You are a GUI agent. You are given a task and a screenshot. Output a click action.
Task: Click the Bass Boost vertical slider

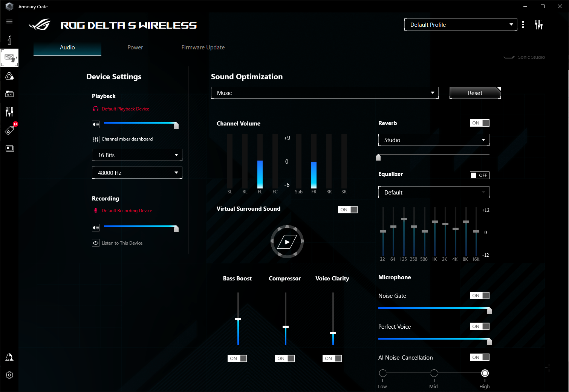[x=238, y=319]
